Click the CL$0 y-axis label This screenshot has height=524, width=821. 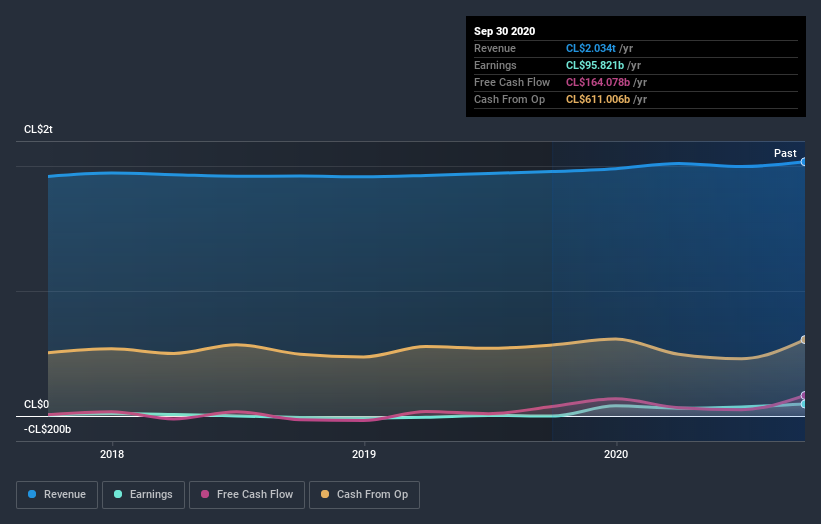pos(36,404)
